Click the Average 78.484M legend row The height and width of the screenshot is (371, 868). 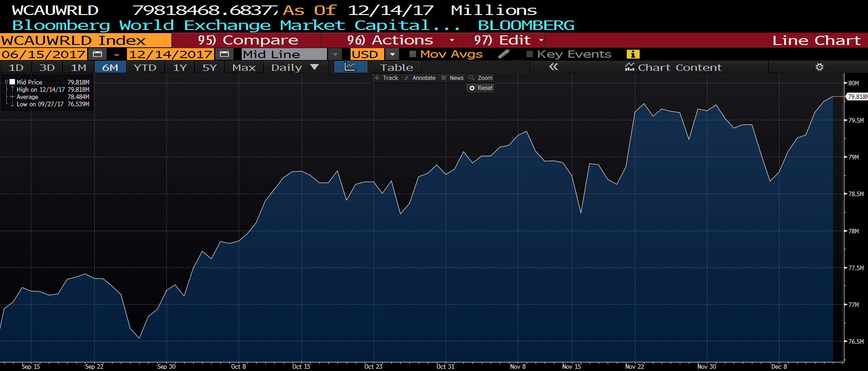[50, 97]
